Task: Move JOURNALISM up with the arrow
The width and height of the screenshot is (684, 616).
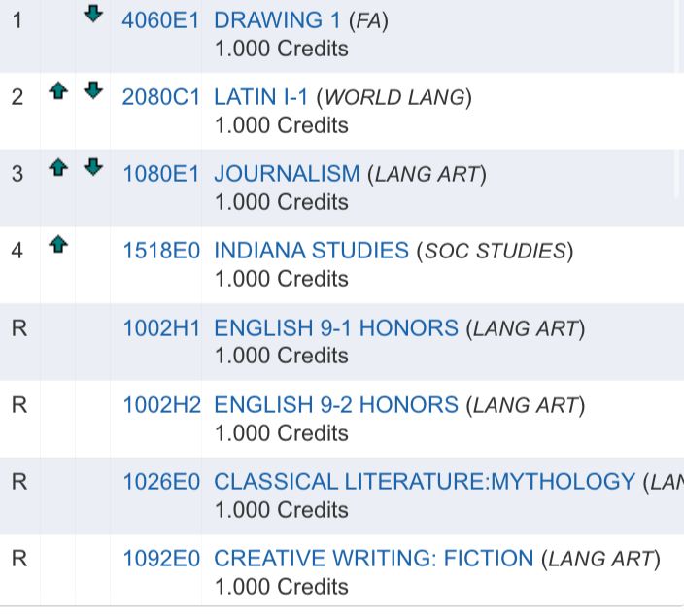Action: [x=58, y=168]
